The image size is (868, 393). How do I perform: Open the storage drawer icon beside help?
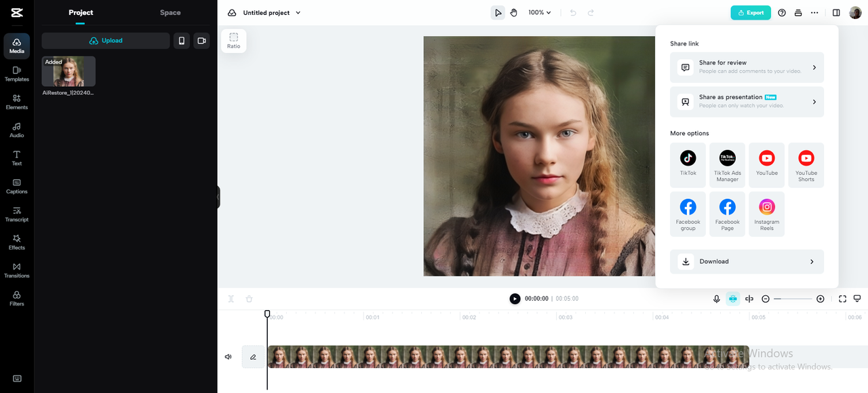[798, 13]
